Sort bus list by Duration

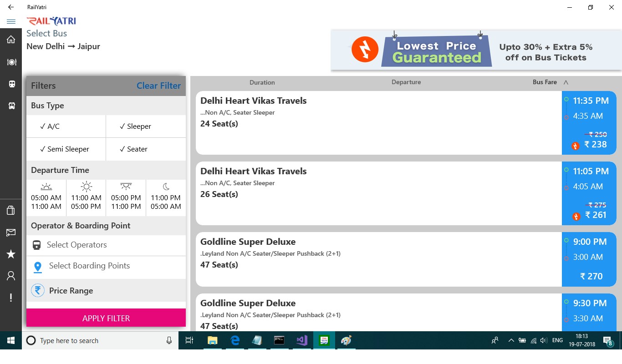tap(262, 82)
